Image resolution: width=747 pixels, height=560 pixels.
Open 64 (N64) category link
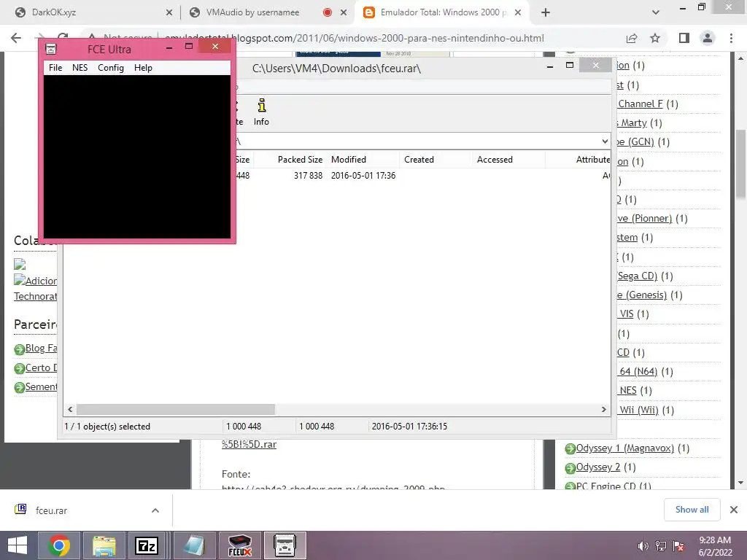click(x=638, y=371)
